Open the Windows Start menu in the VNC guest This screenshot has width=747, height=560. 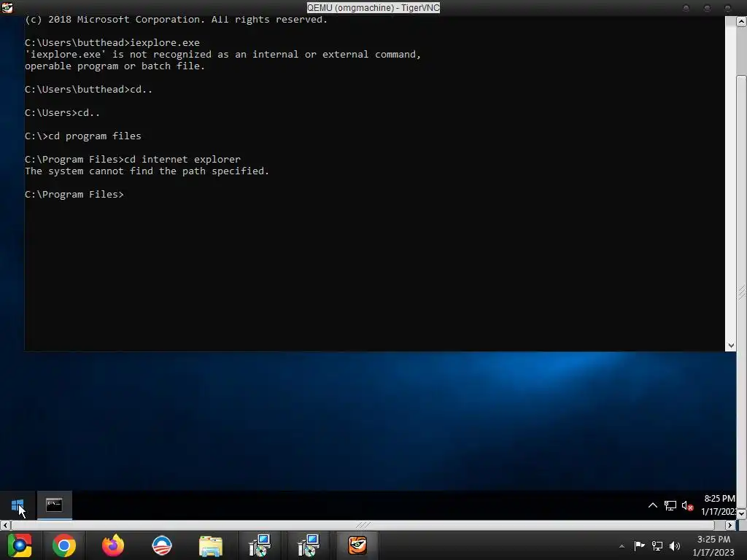[x=18, y=505]
